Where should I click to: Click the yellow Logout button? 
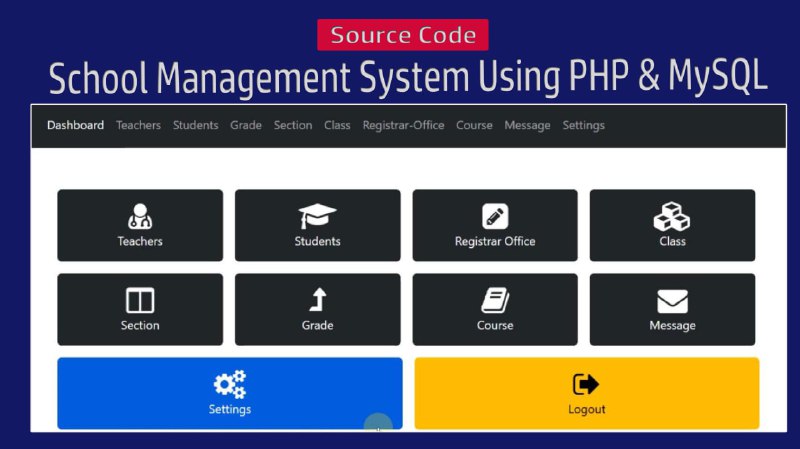click(x=587, y=393)
